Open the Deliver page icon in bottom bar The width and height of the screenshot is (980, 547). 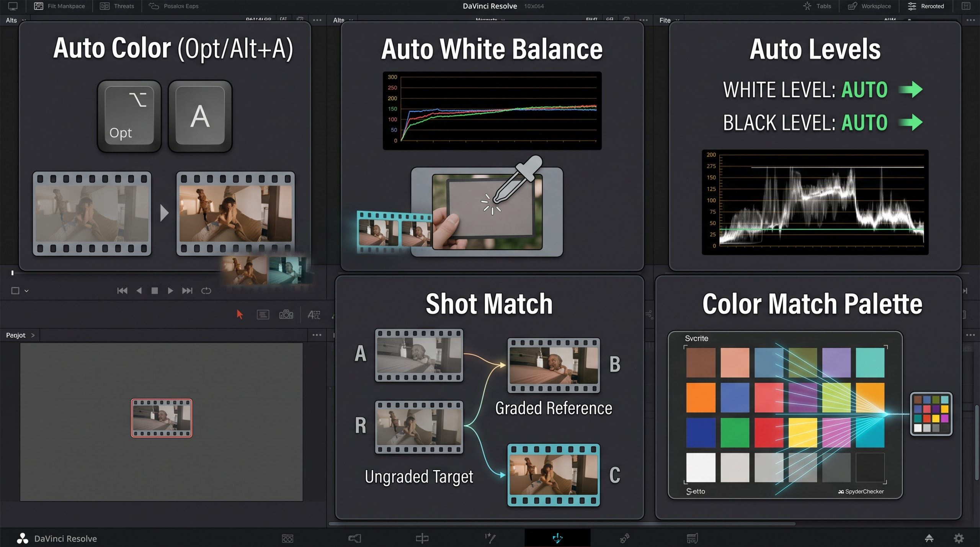pos(692,539)
